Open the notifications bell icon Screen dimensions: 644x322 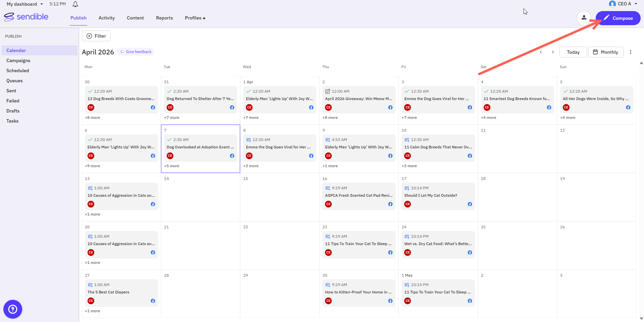tap(75, 4)
